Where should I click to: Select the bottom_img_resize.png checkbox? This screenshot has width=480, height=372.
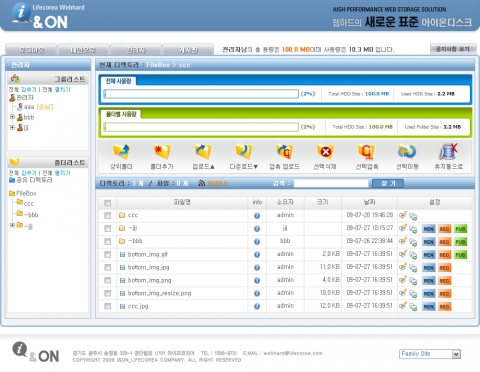click(x=107, y=293)
